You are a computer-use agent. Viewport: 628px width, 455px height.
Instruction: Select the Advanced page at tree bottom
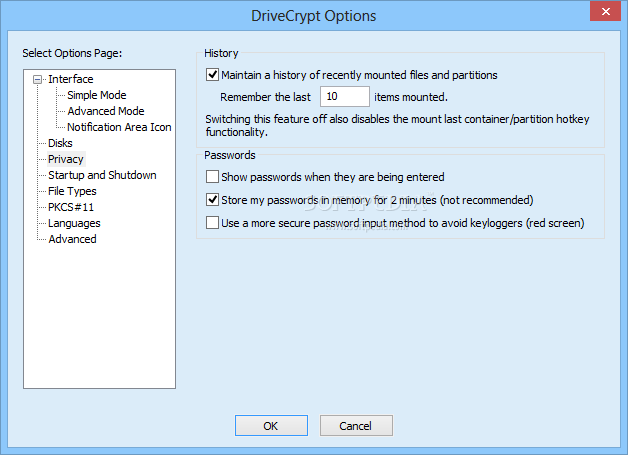pos(72,240)
